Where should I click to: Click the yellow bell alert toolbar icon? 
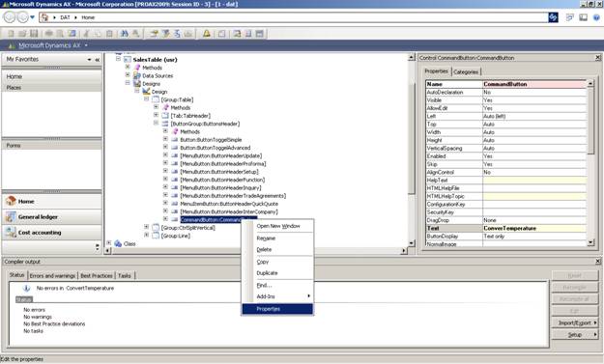207,34
